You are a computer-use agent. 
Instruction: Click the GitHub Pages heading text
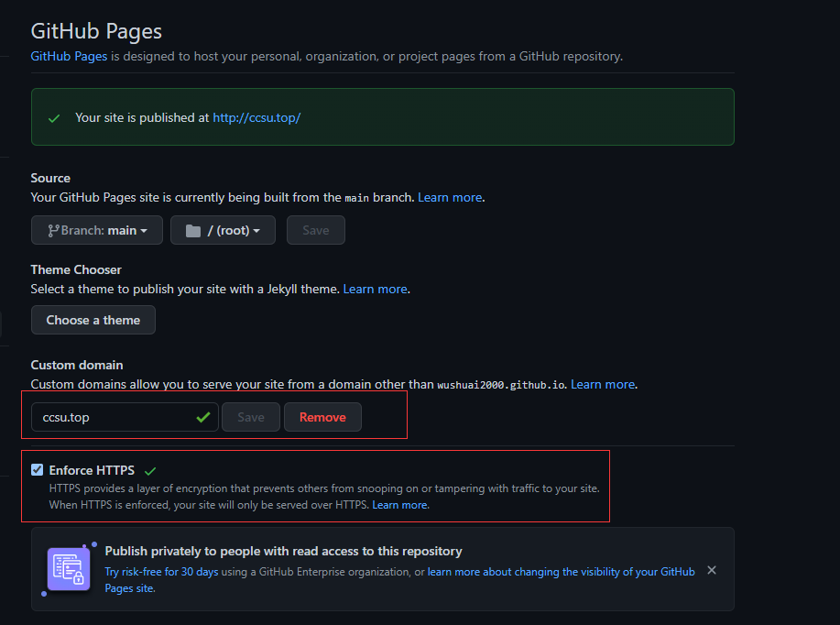click(x=96, y=31)
